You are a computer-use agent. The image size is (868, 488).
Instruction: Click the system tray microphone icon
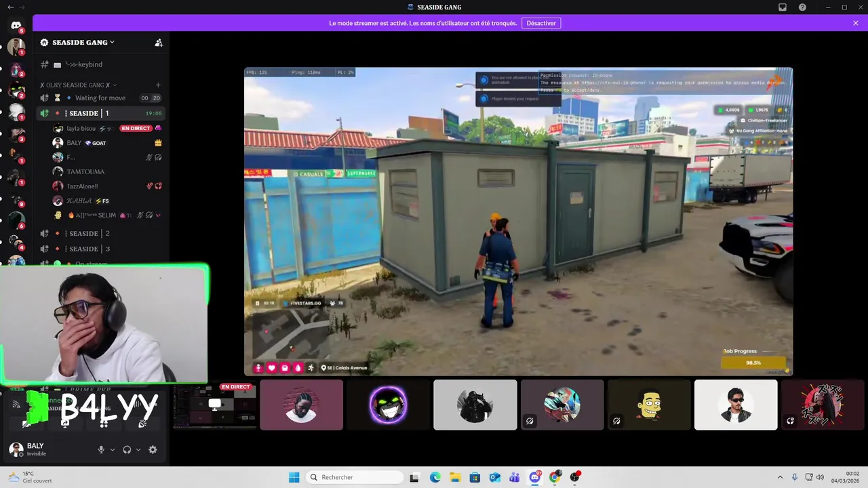795,477
